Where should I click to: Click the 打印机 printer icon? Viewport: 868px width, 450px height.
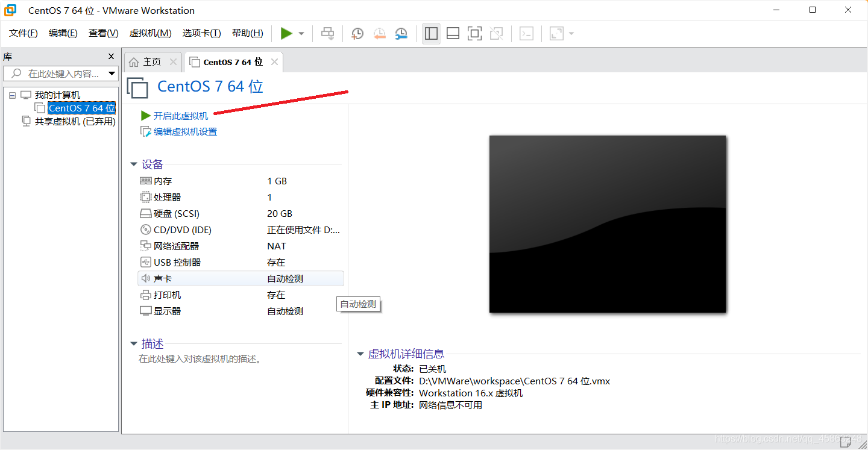145,295
